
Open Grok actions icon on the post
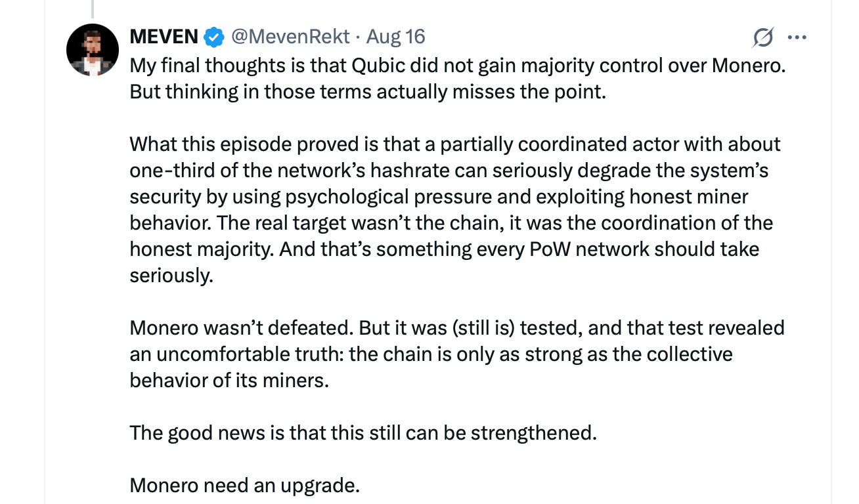point(762,37)
